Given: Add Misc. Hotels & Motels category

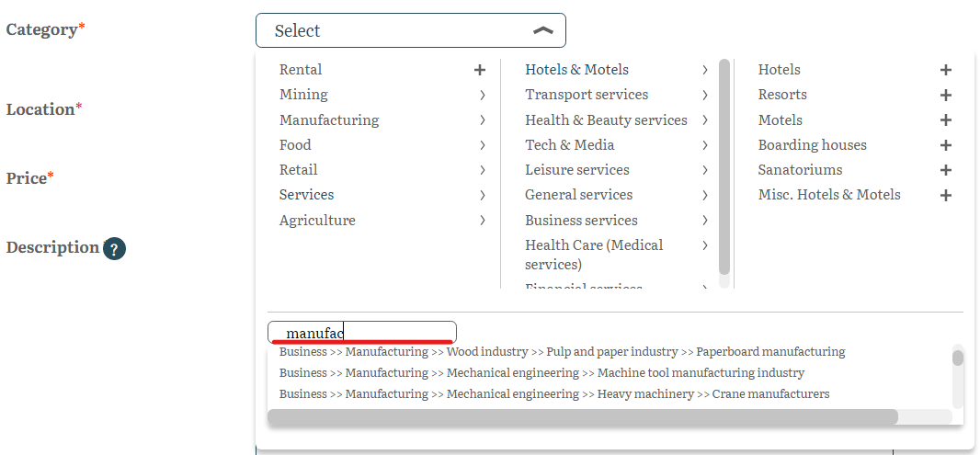Looking at the screenshot, I should [946, 195].
